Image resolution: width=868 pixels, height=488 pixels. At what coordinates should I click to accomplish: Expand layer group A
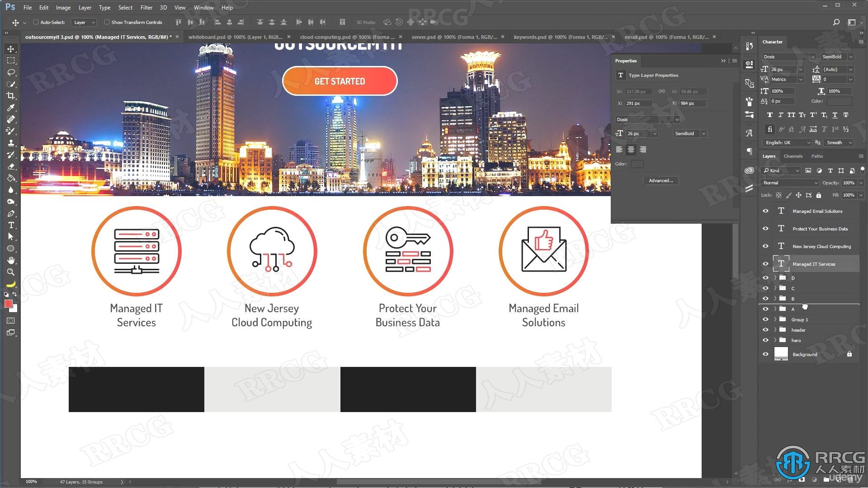click(x=775, y=309)
